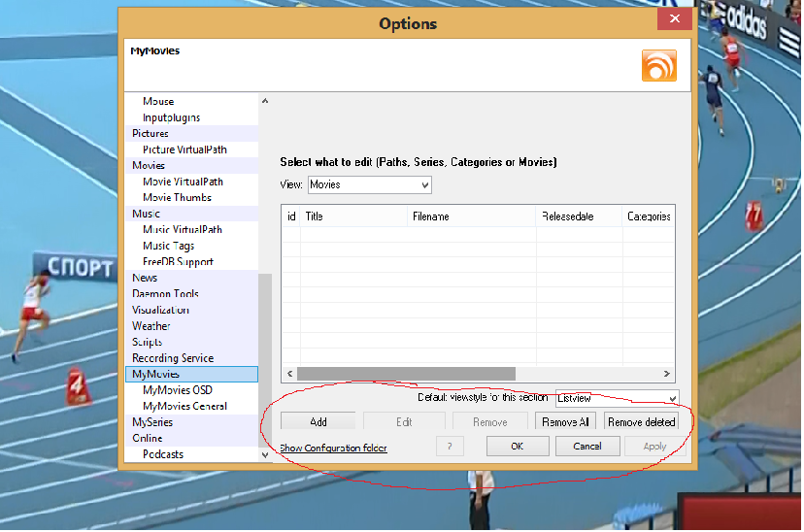Click the orange MediaPortal logo icon
The height and width of the screenshot is (532, 804).
click(x=659, y=65)
